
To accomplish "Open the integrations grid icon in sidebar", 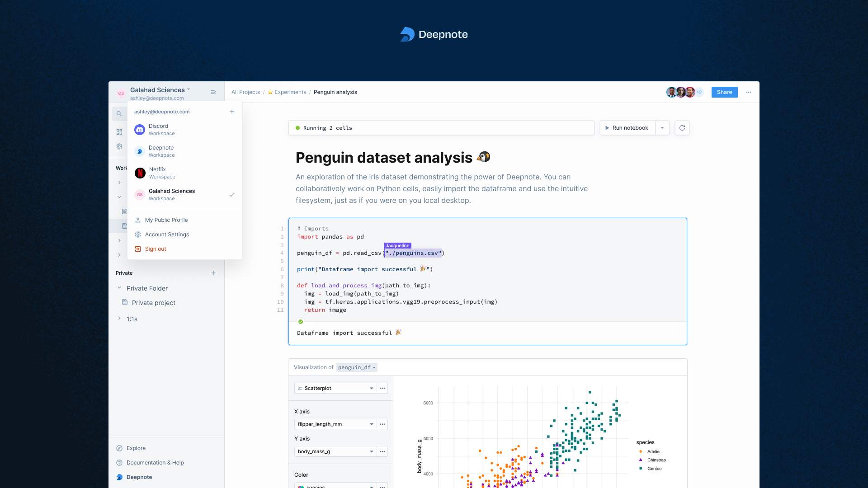I will (119, 132).
